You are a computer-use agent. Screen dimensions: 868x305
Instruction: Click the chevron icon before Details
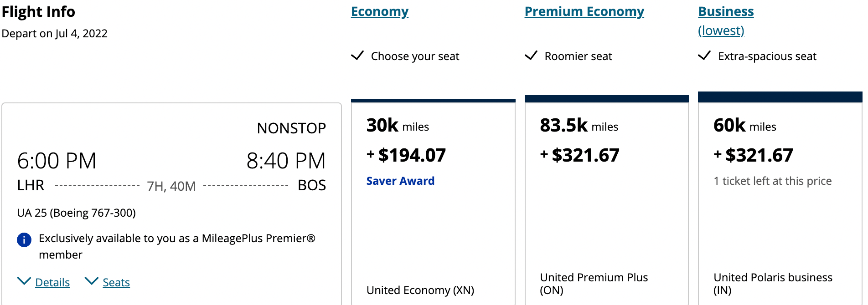(24, 281)
